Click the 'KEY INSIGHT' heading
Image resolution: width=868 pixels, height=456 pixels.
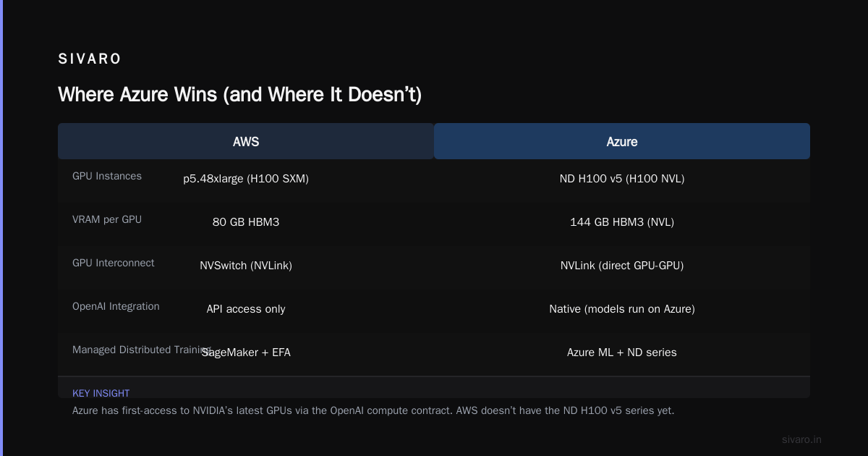101,393
